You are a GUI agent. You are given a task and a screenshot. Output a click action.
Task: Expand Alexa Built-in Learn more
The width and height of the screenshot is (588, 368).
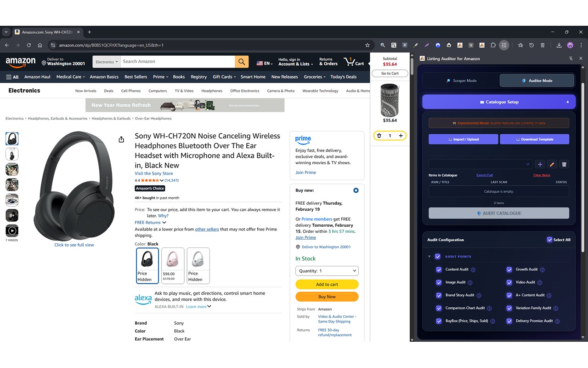pos(198,307)
